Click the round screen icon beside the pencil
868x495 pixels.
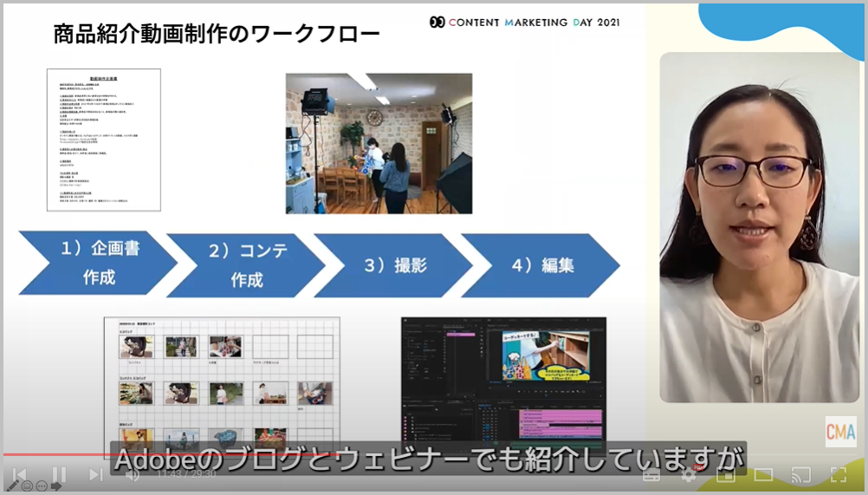pyautogui.click(x=27, y=486)
